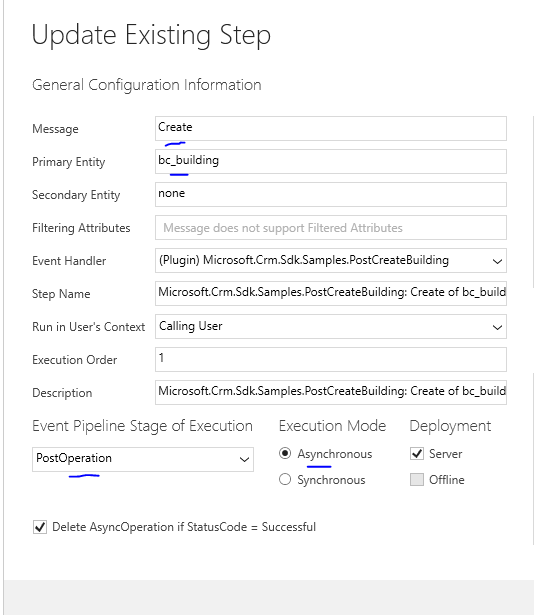Select the Synchronous execution mode
The height and width of the screenshot is (615, 534).
tap(285, 479)
